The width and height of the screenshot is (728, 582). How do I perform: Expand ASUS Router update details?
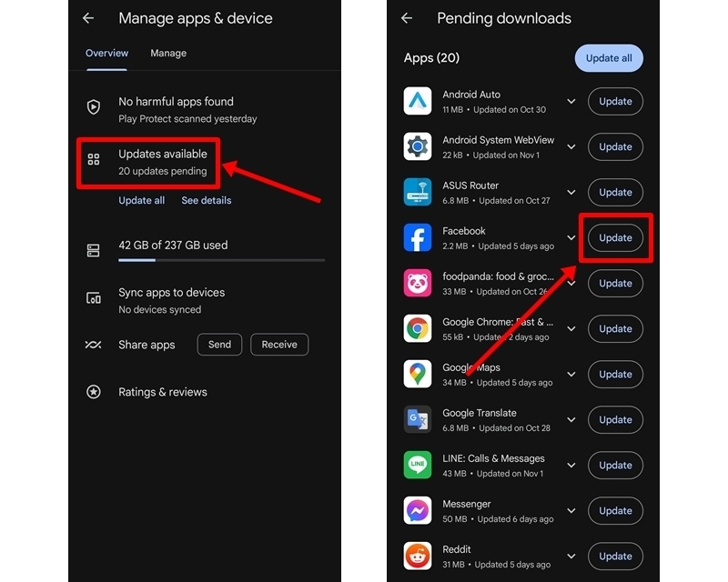pyautogui.click(x=571, y=192)
